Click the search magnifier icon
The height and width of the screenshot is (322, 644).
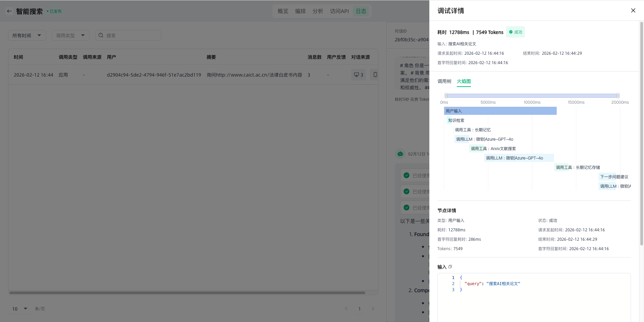click(x=101, y=35)
